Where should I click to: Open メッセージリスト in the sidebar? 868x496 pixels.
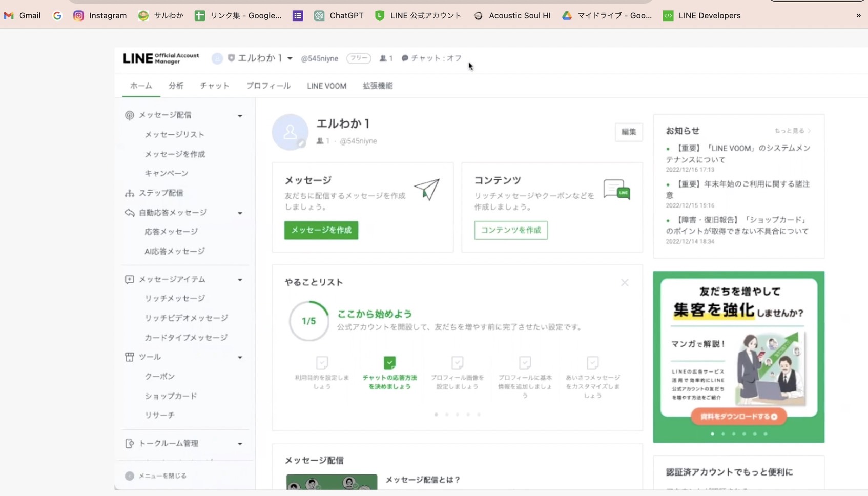[x=174, y=134]
